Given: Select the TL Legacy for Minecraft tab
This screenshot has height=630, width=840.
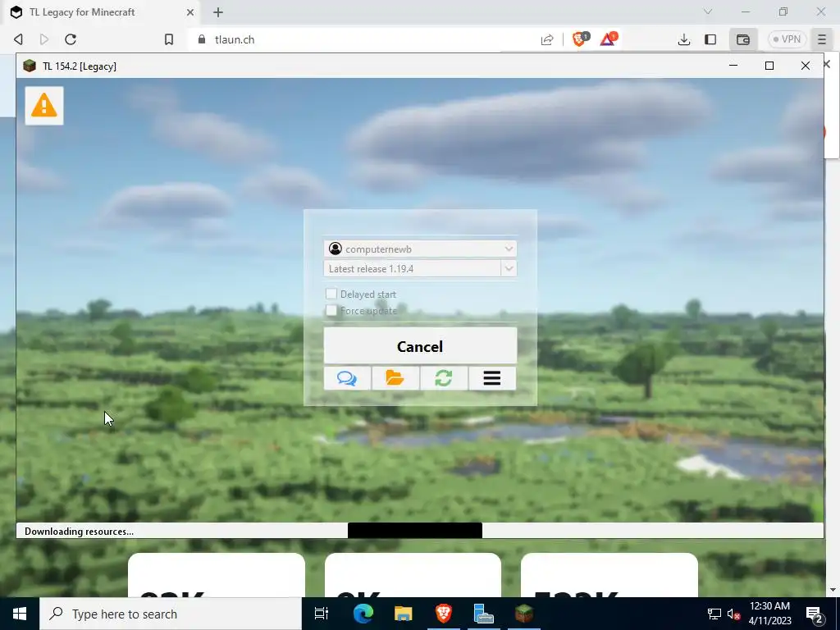Looking at the screenshot, I should point(83,11).
